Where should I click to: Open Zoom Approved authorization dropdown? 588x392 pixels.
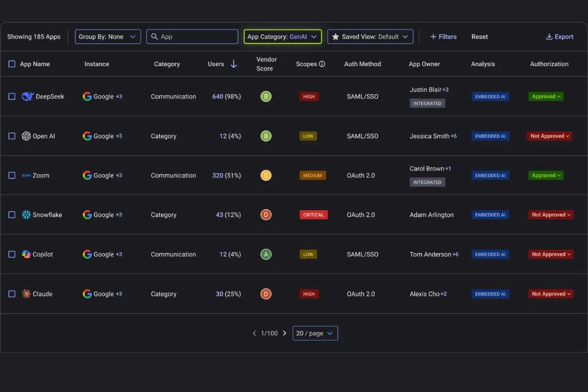coord(546,175)
